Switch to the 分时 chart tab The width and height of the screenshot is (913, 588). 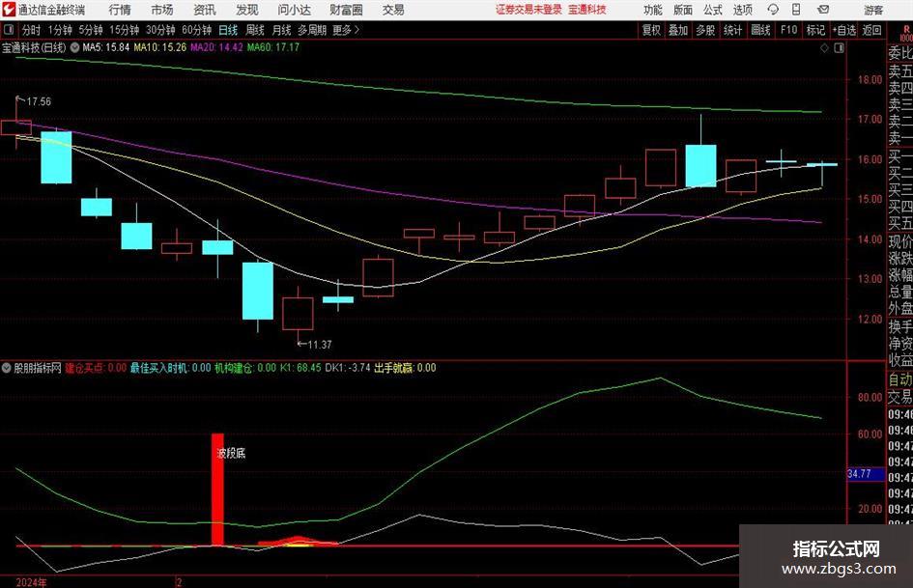pyautogui.click(x=31, y=30)
